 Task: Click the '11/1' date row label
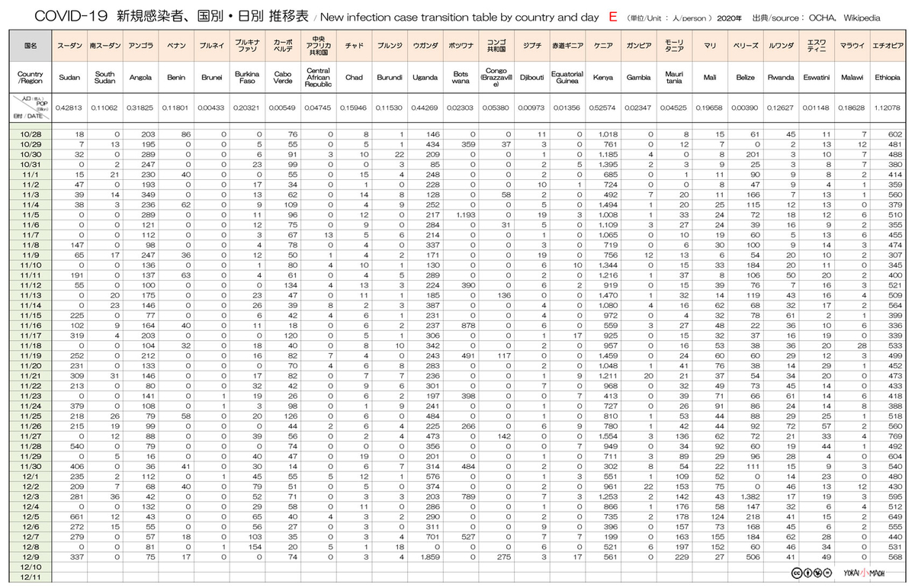[30, 175]
